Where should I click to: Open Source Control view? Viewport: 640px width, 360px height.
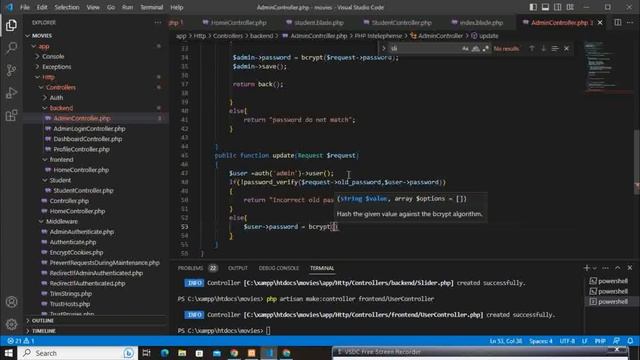pyautogui.click(x=11, y=70)
